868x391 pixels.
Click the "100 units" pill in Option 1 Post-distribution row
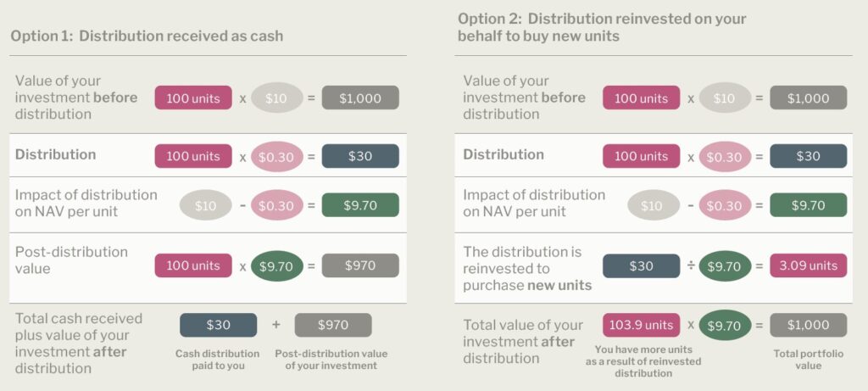(192, 266)
